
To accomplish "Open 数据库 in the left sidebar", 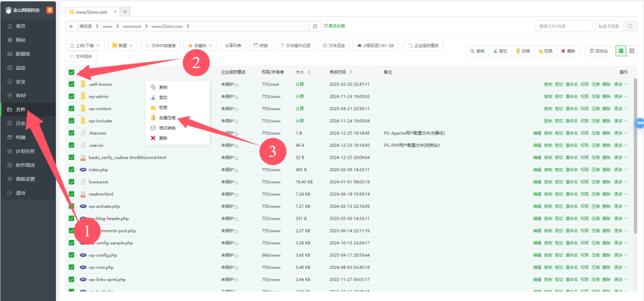I will click(x=25, y=54).
